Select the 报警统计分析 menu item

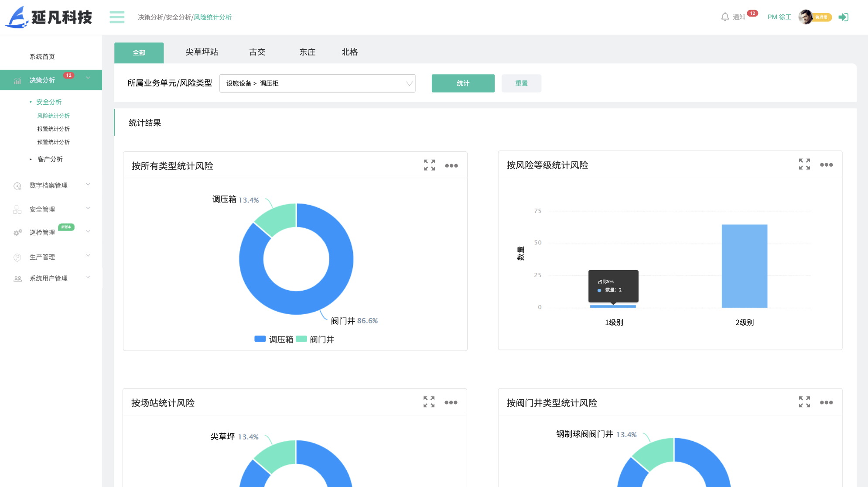pos(53,129)
